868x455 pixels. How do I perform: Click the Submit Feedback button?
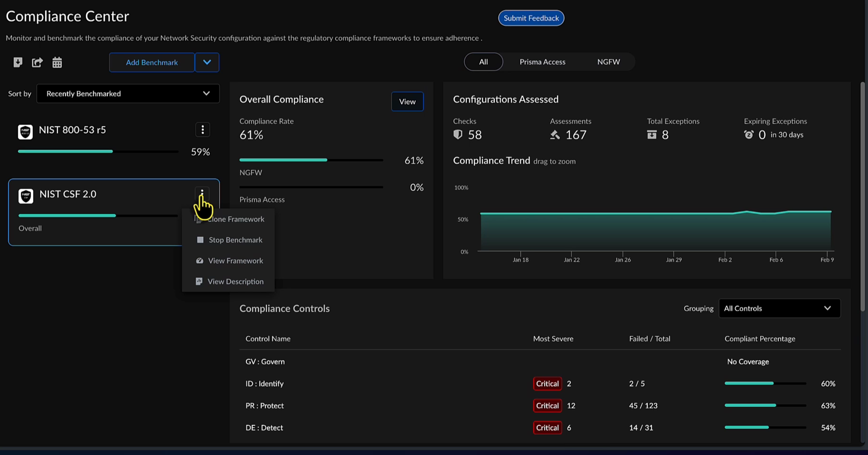coord(531,18)
